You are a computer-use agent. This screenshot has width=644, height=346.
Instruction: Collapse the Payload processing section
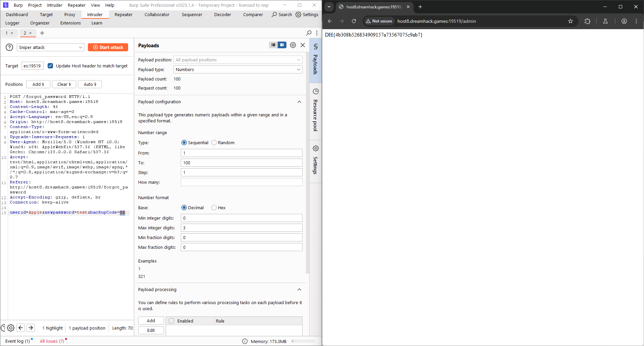[x=299, y=290]
